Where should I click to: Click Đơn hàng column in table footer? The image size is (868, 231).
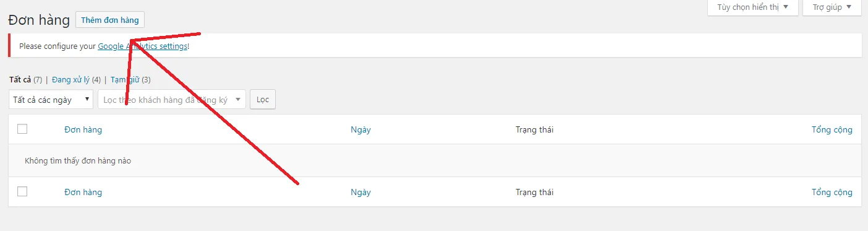(x=83, y=192)
